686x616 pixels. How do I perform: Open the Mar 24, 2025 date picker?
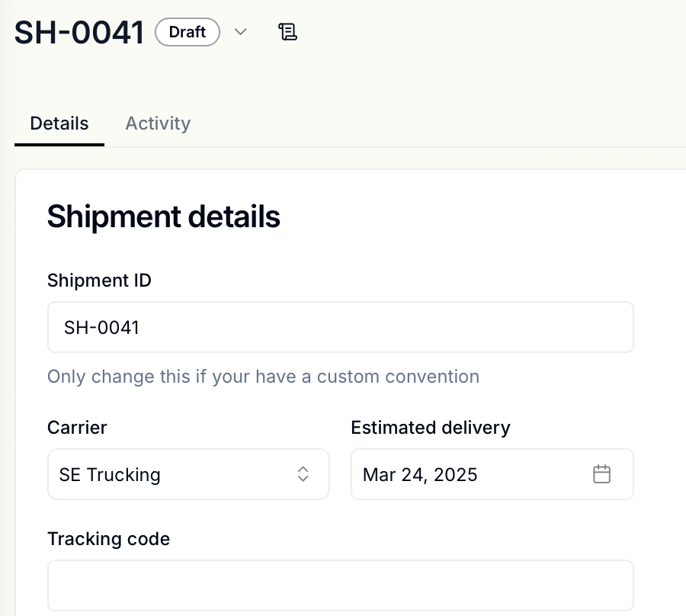pos(492,474)
